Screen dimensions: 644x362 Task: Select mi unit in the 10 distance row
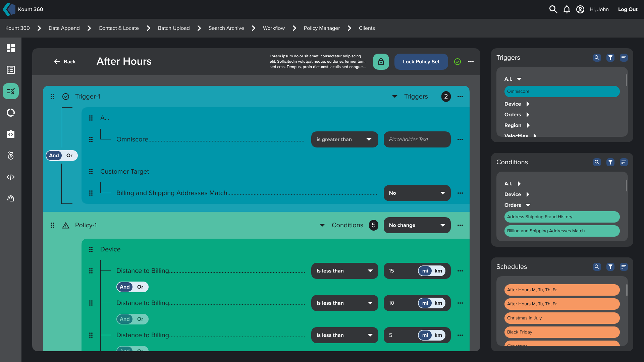pyautogui.click(x=425, y=303)
